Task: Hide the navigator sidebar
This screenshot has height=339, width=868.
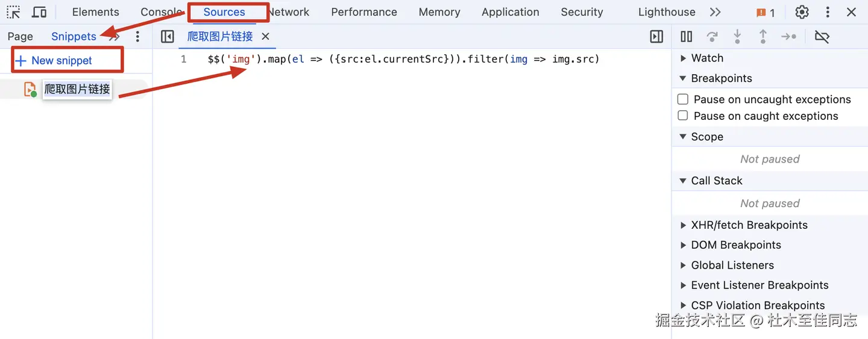Action: (168, 37)
